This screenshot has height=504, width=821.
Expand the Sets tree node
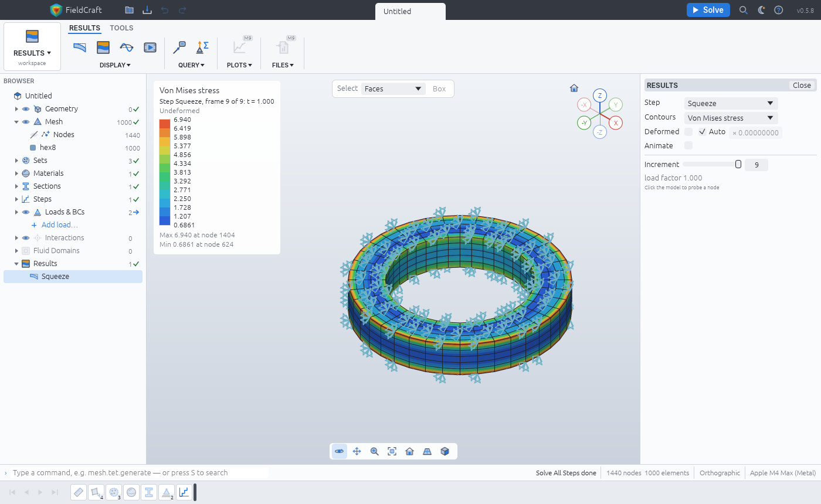[x=17, y=161]
